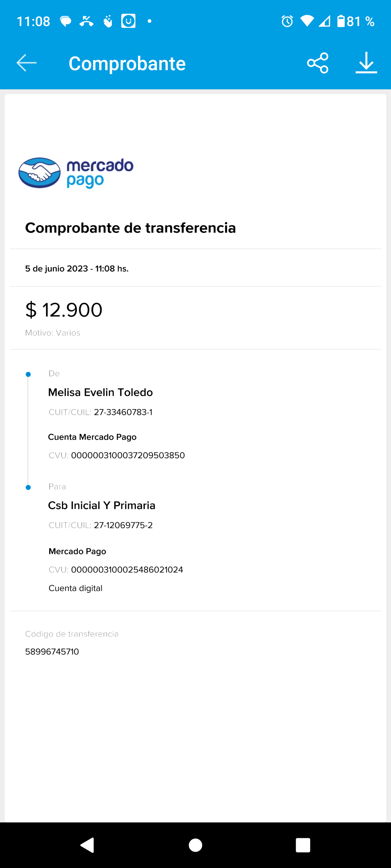Screen dimensions: 391x868
Task: Select the transfer amount $ 12.900
Action: tap(64, 310)
